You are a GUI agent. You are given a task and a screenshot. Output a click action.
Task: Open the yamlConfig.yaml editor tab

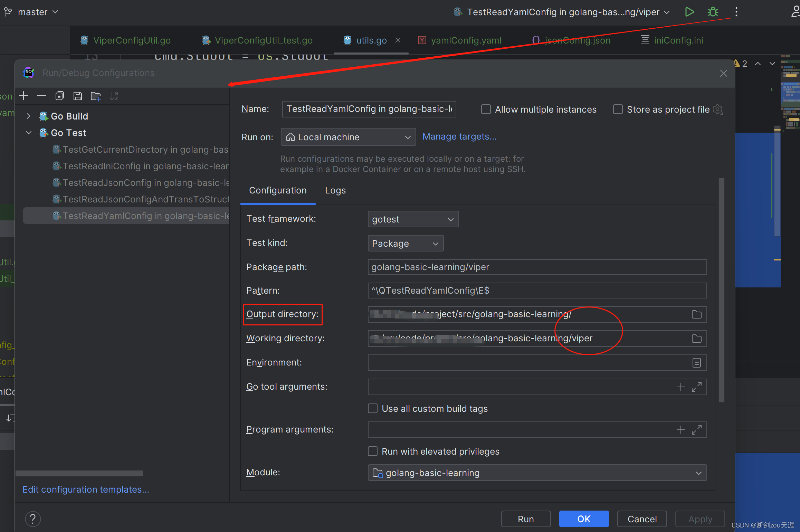click(x=466, y=40)
